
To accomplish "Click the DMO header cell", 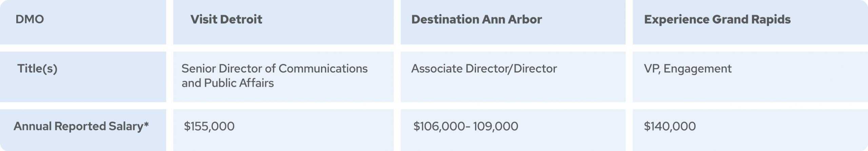I will tap(30, 19).
